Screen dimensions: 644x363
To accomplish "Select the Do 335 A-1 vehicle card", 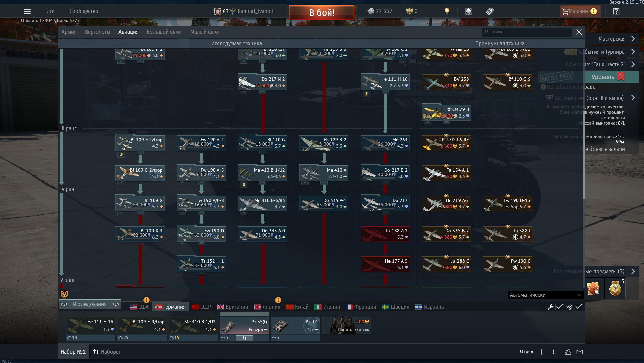I will pyautogui.click(x=324, y=204).
